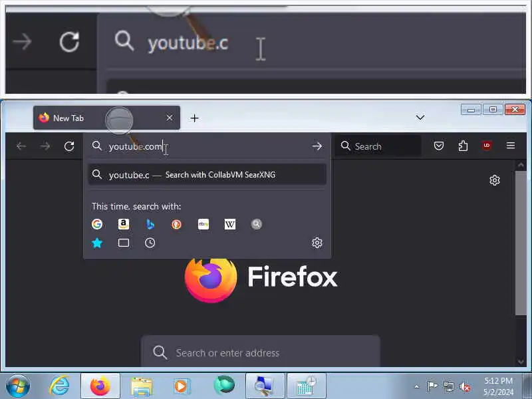
Task: Pick Bing as one-off search engine
Action: pos(150,224)
